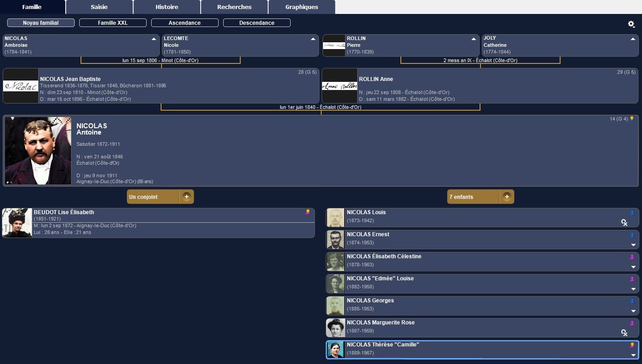Select the Noyau familial view
Screen dimensions: 642x364
tap(41, 23)
